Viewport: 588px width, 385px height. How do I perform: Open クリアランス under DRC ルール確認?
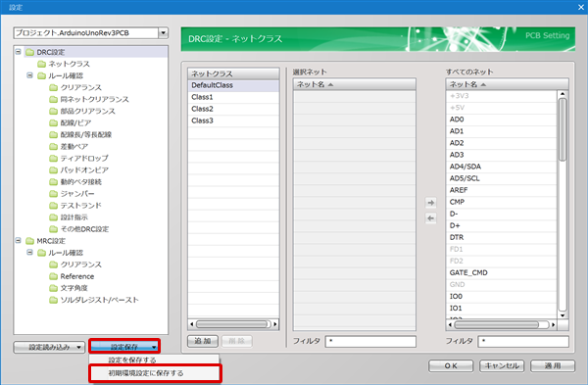click(81, 87)
